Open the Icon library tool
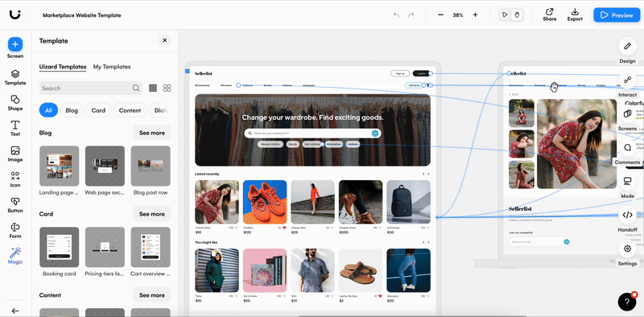Screen dimensions: 644x317 [15, 179]
